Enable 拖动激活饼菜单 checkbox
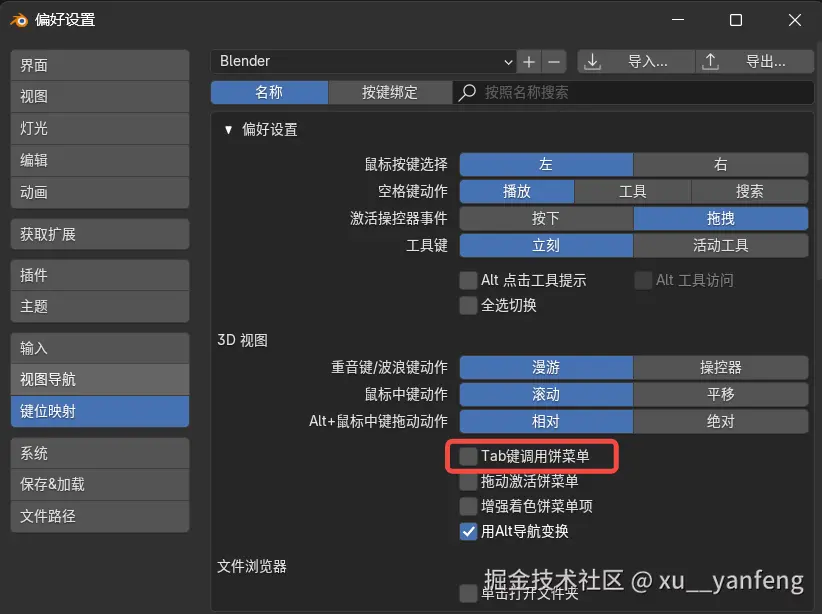The height and width of the screenshot is (614, 822). [468, 481]
